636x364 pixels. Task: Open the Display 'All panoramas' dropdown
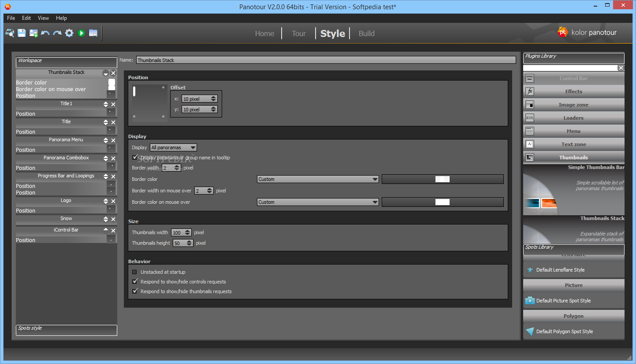(x=174, y=147)
